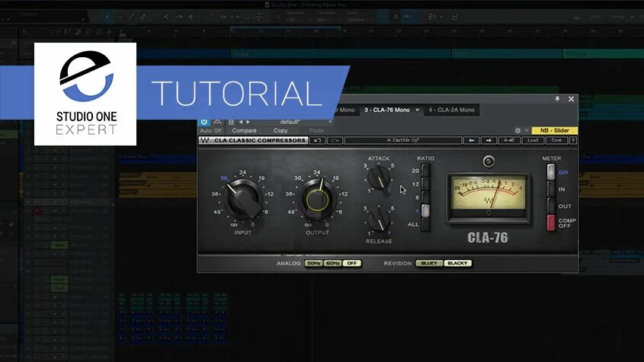Screen dimensions: 644x362
Task: Toggle the plugin power/bypass button
Action: click(x=204, y=122)
